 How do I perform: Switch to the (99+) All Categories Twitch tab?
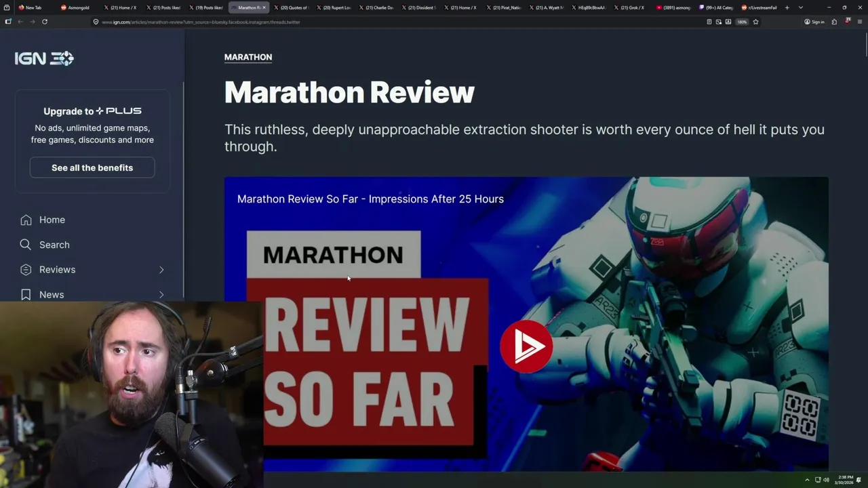click(716, 7)
